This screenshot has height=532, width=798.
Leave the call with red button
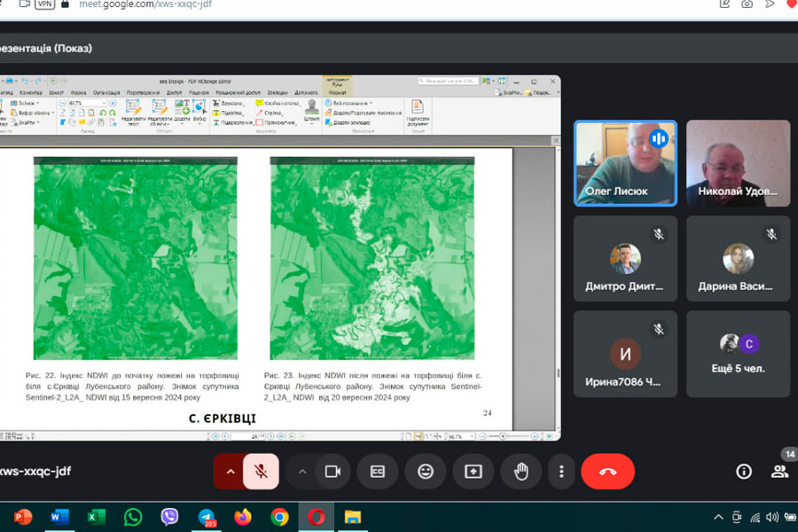pyautogui.click(x=607, y=472)
